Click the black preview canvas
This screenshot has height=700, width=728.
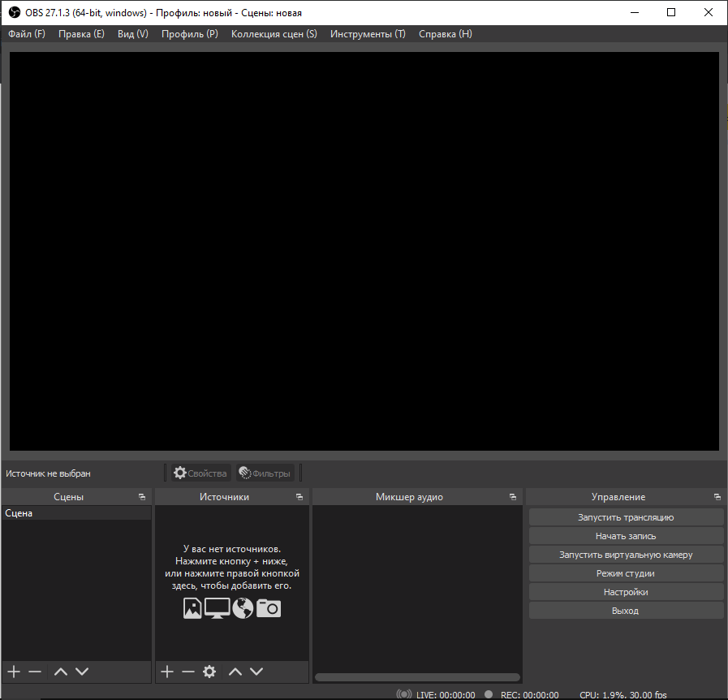pyautogui.click(x=364, y=251)
